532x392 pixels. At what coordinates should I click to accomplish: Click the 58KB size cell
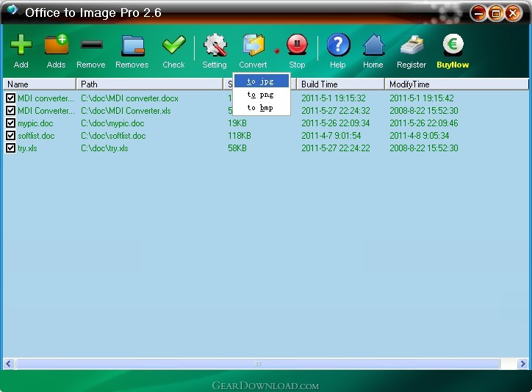tap(237, 148)
